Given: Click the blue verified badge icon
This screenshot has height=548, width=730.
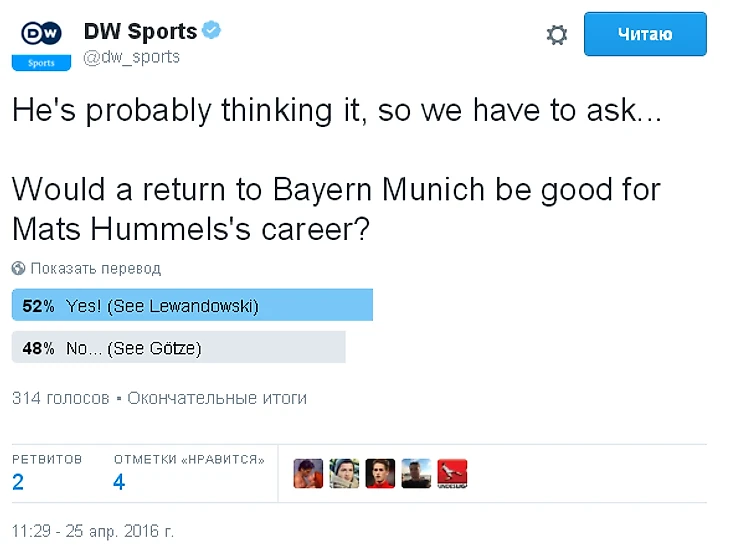Looking at the screenshot, I should [x=212, y=30].
